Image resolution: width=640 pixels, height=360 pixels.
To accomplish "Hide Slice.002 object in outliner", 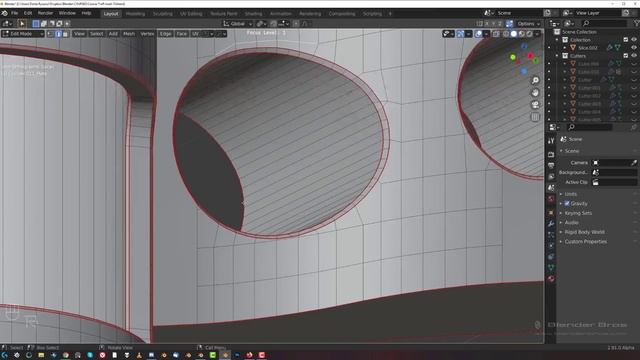I will click(x=634, y=48).
